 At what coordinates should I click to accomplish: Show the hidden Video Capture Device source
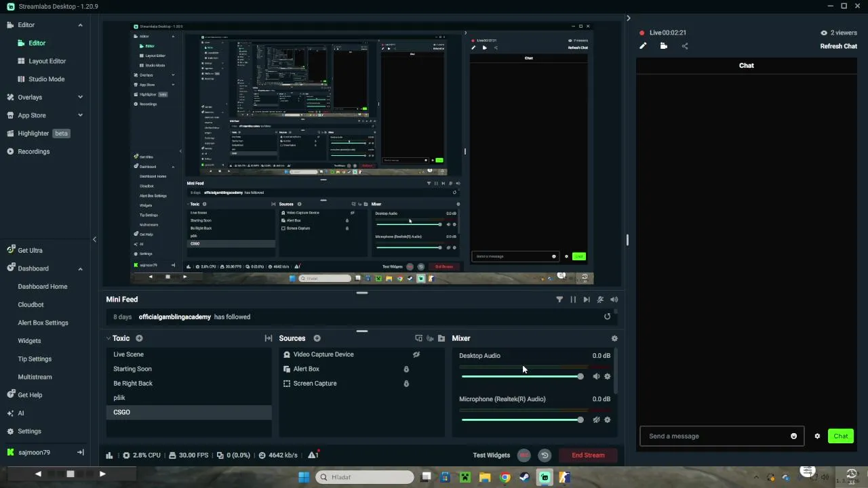point(416,354)
